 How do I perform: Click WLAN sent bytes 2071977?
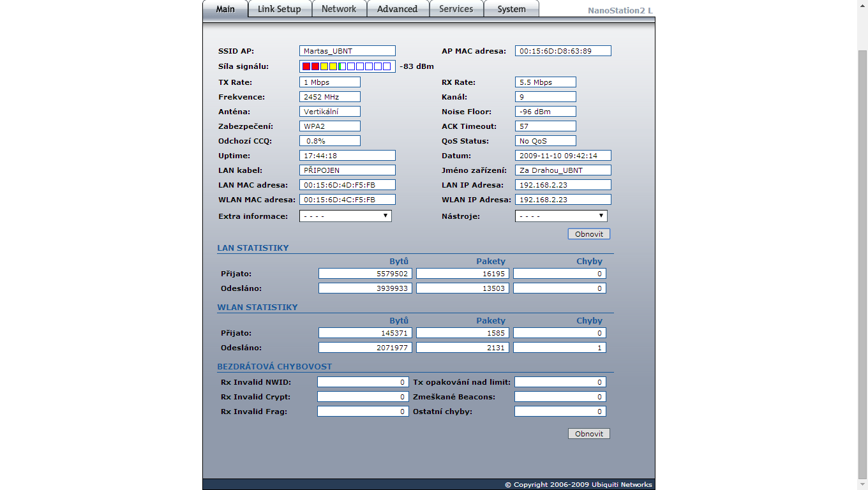pyautogui.click(x=365, y=348)
